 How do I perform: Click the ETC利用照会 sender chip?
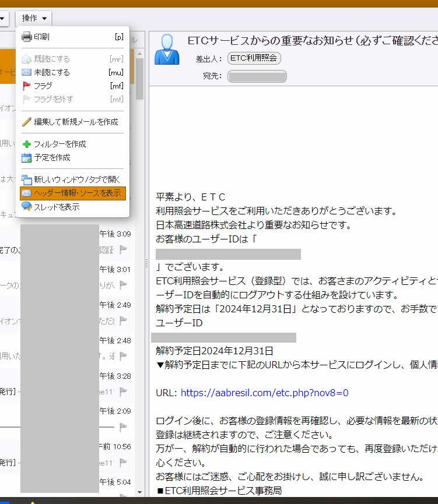click(254, 58)
